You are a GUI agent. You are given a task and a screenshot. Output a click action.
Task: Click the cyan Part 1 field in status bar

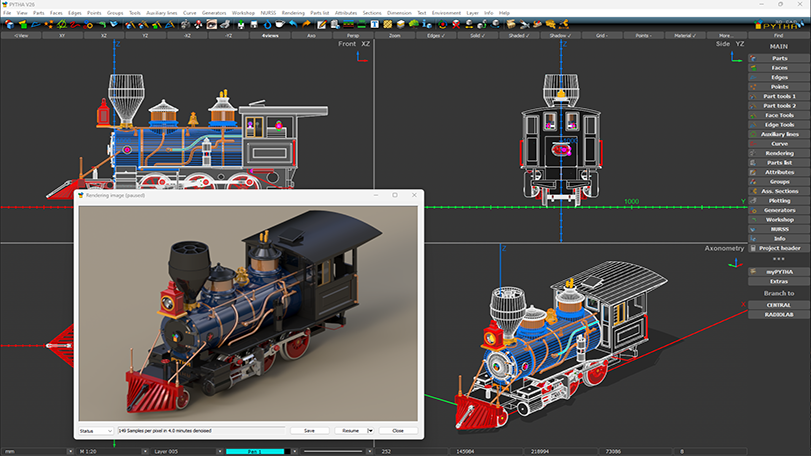[x=255, y=451]
